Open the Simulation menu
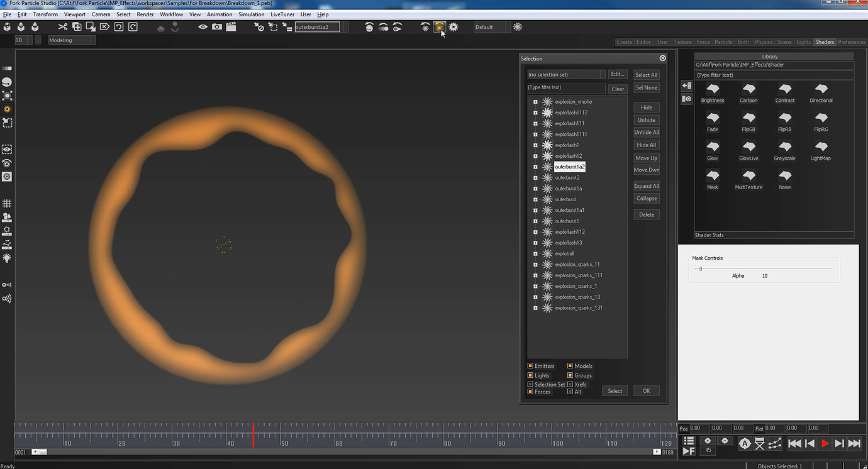 tap(251, 14)
